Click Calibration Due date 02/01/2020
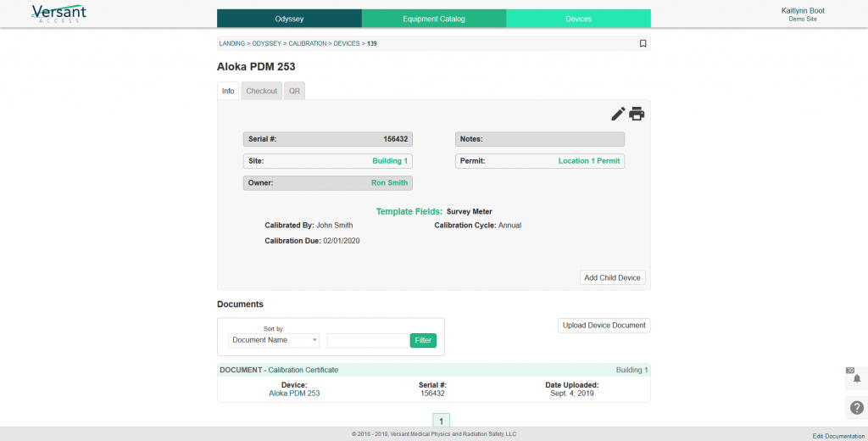This screenshot has width=868, height=441. pos(342,241)
